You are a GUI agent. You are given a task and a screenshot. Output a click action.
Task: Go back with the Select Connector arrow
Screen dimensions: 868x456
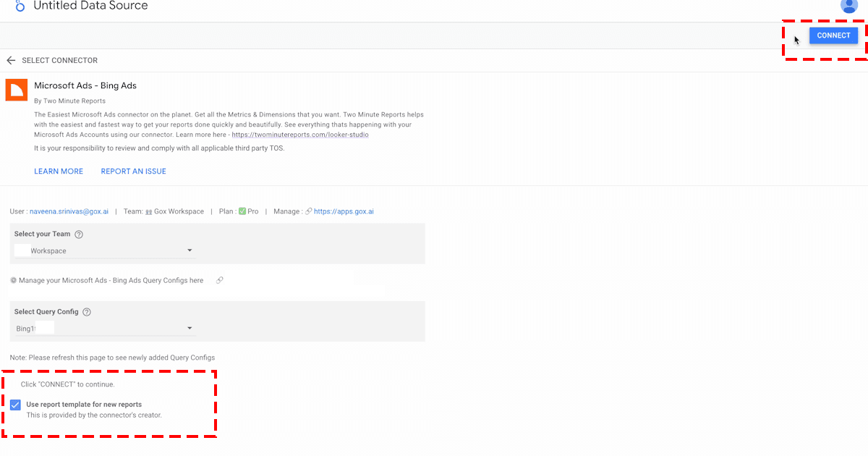click(x=11, y=61)
